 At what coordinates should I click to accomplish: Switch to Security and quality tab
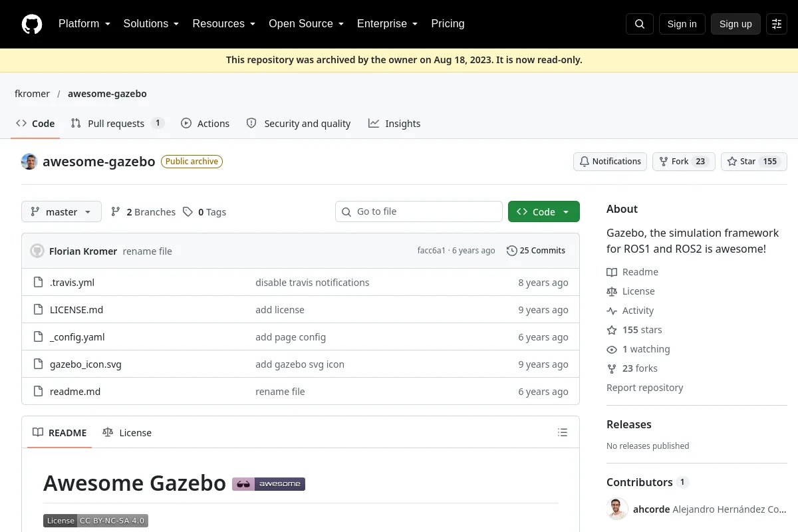coord(299,124)
